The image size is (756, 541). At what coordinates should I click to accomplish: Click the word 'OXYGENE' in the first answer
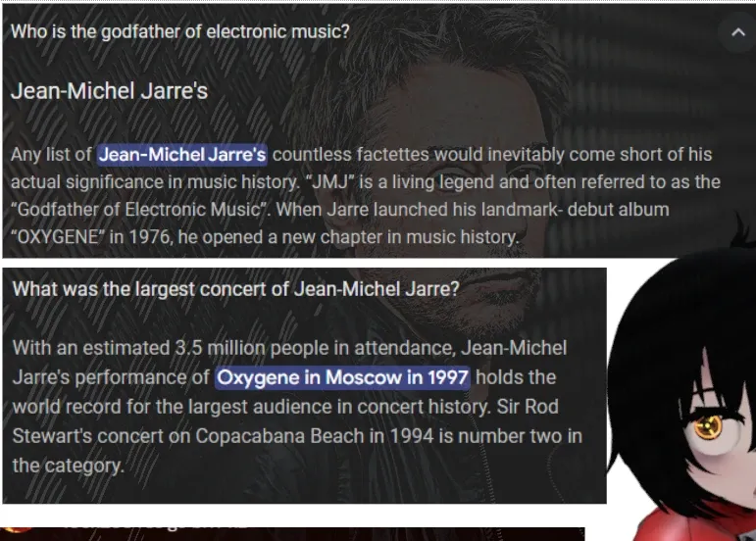(x=58, y=237)
